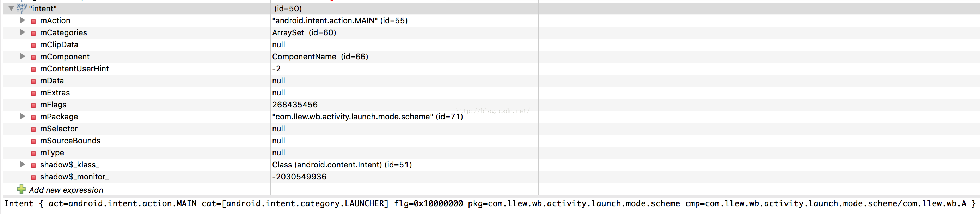Viewport: 980px width, 214px height.
Task: Click the red field icon next to mExtras
Action: tap(33, 93)
